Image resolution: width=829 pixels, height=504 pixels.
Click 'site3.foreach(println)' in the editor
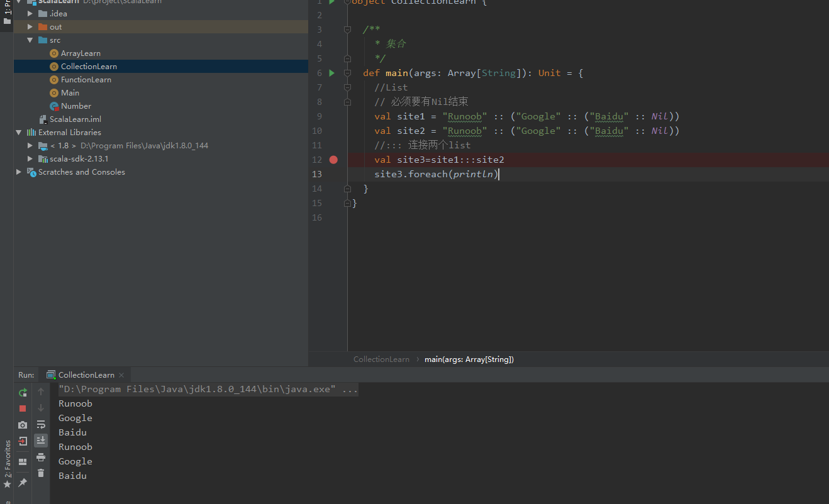point(436,174)
